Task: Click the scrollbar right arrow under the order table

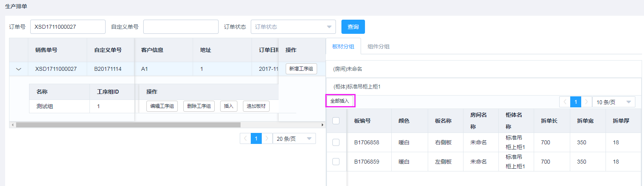Action: pos(323,125)
